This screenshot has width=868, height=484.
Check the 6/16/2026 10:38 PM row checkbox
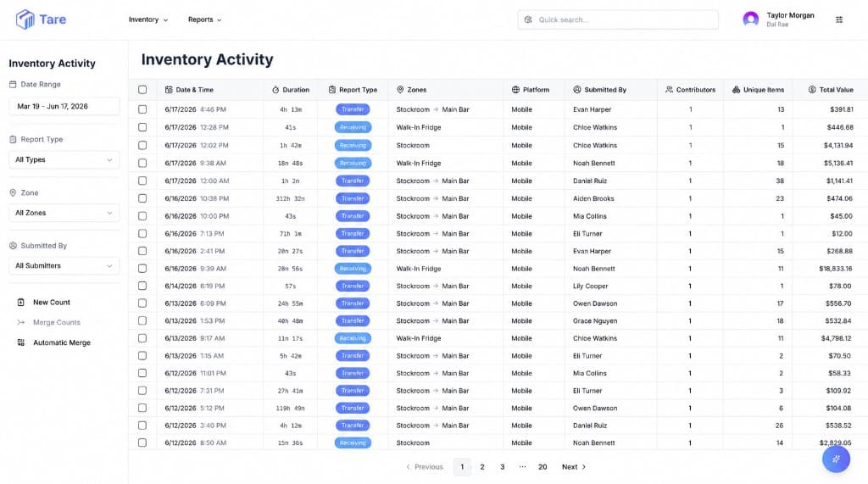coord(142,198)
